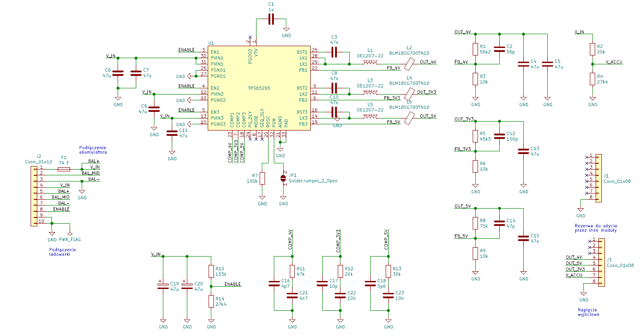Select the C13 output capacitor symbol
The image size is (644, 336).
(524, 151)
